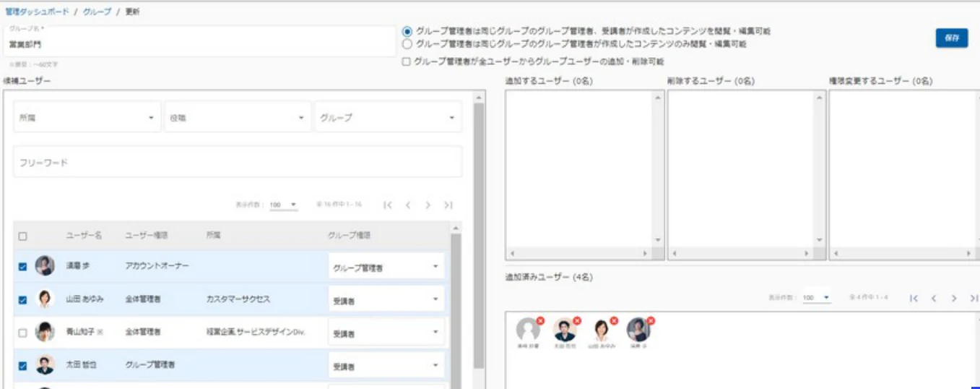Go to first page of candidate user list
Viewport: 980px width, 389px height.
pyautogui.click(x=388, y=205)
